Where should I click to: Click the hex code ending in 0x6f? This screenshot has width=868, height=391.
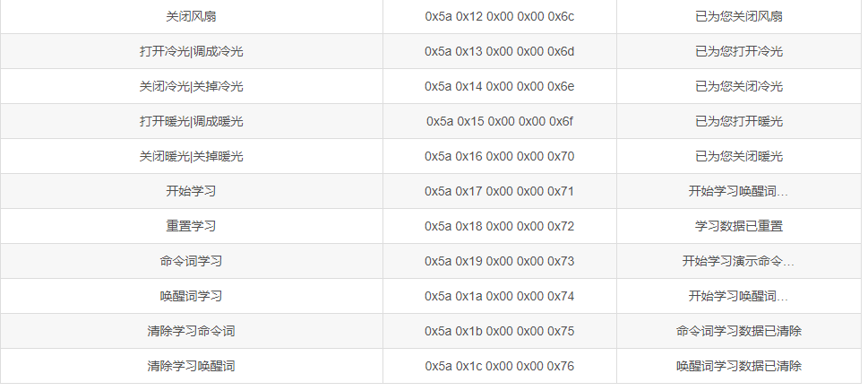[x=499, y=121]
